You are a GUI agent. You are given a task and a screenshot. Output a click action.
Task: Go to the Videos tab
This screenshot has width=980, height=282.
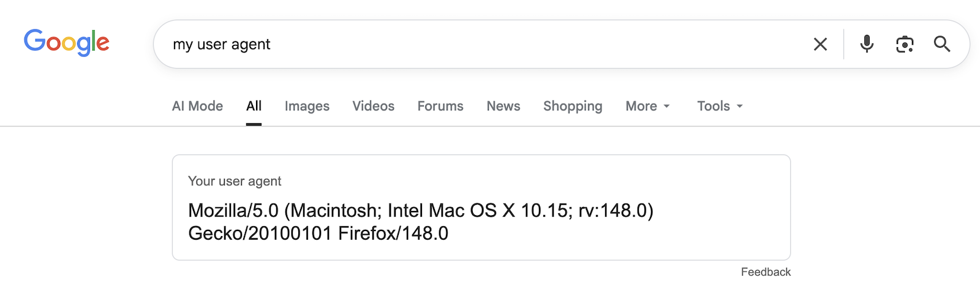coord(373,106)
